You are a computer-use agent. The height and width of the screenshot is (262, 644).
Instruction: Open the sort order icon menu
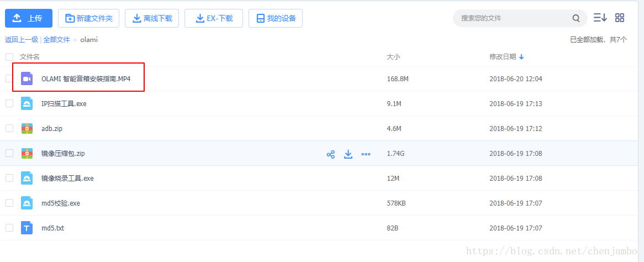pyautogui.click(x=600, y=18)
